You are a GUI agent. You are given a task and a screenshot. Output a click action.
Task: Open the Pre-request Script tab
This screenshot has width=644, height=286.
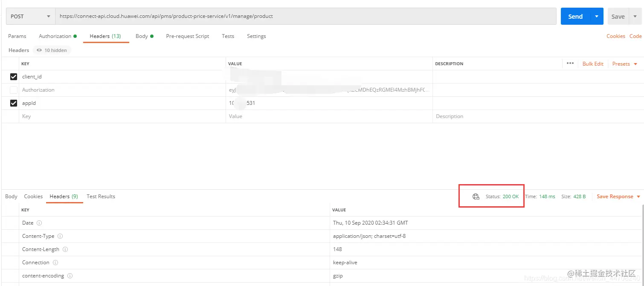(188, 36)
